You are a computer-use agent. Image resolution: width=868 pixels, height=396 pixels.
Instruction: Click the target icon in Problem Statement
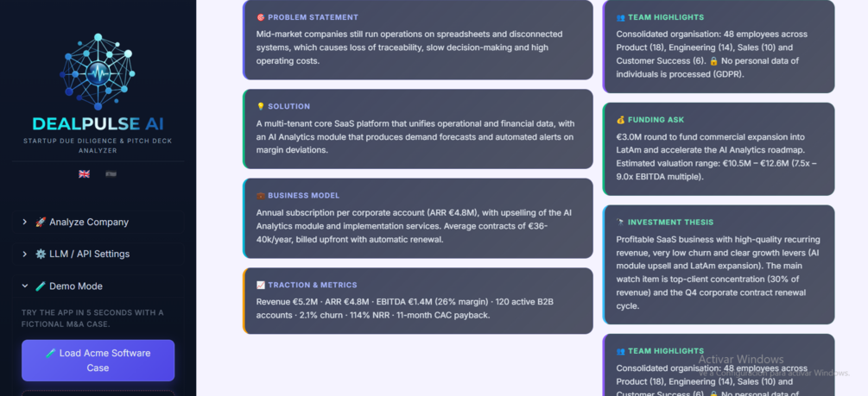tap(261, 17)
